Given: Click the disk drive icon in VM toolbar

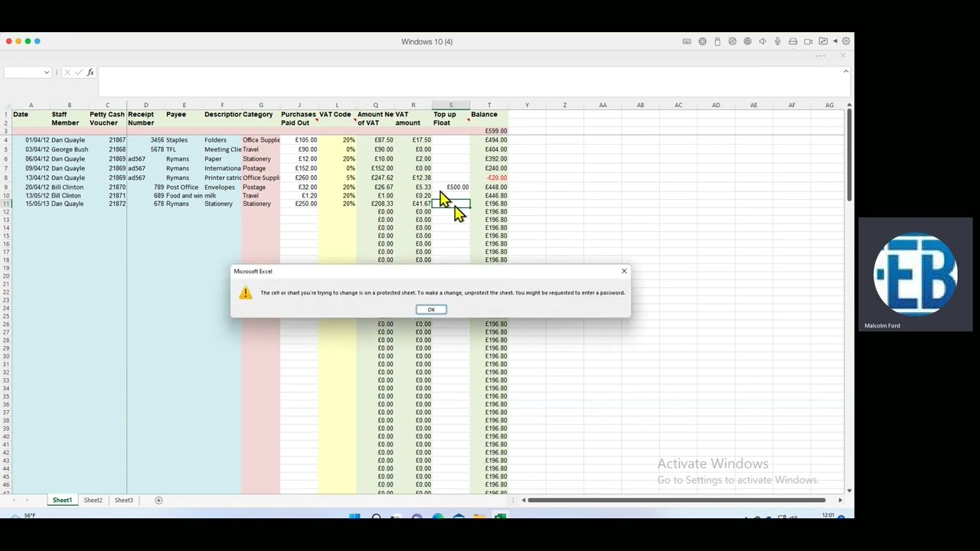Looking at the screenshot, I should (793, 41).
